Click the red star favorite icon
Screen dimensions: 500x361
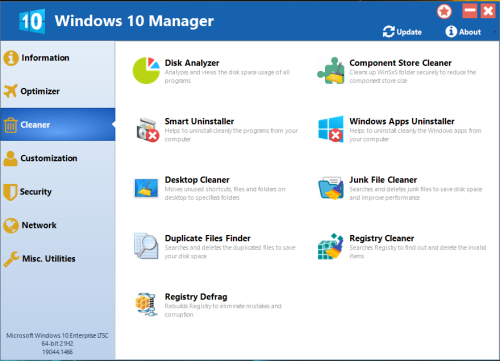(x=444, y=12)
